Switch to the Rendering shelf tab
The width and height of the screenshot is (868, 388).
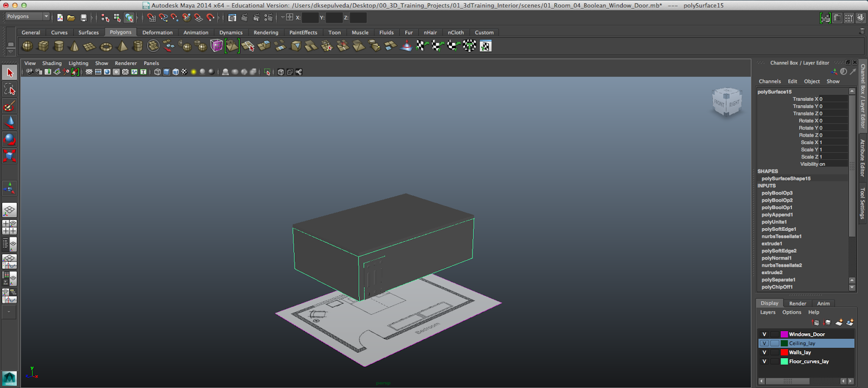click(x=266, y=33)
